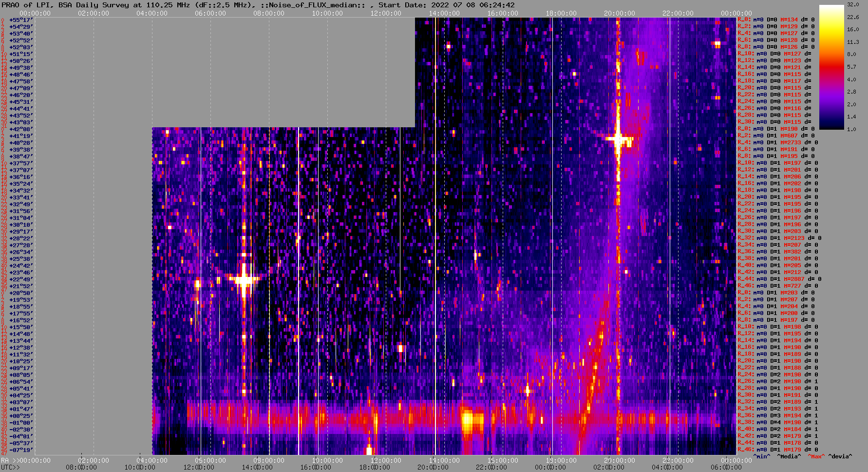Click declination label +00°25'
Viewport: 868px width, 472px height.
pyautogui.click(x=20, y=416)
